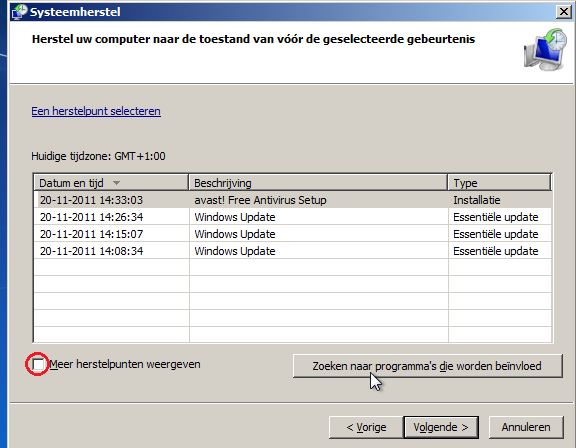
Task: Select the 14:15:07 Windows Update restore point
Action: point(293,234)
